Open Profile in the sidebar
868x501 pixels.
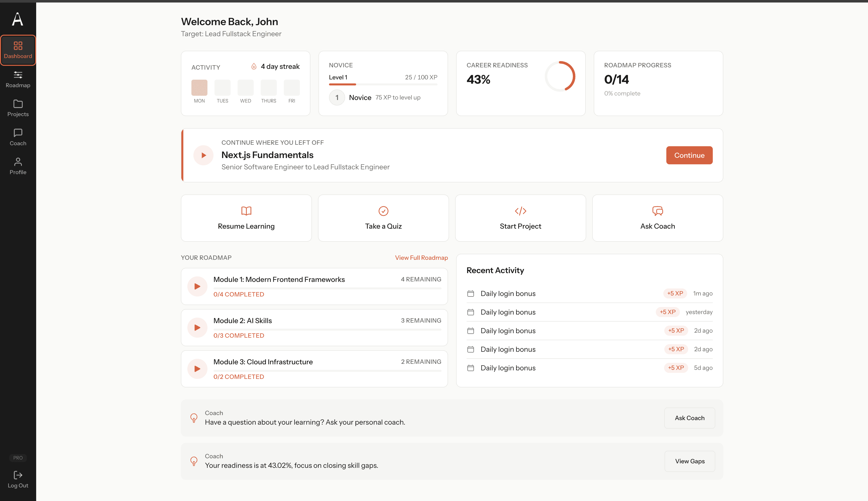coord(18,166)
